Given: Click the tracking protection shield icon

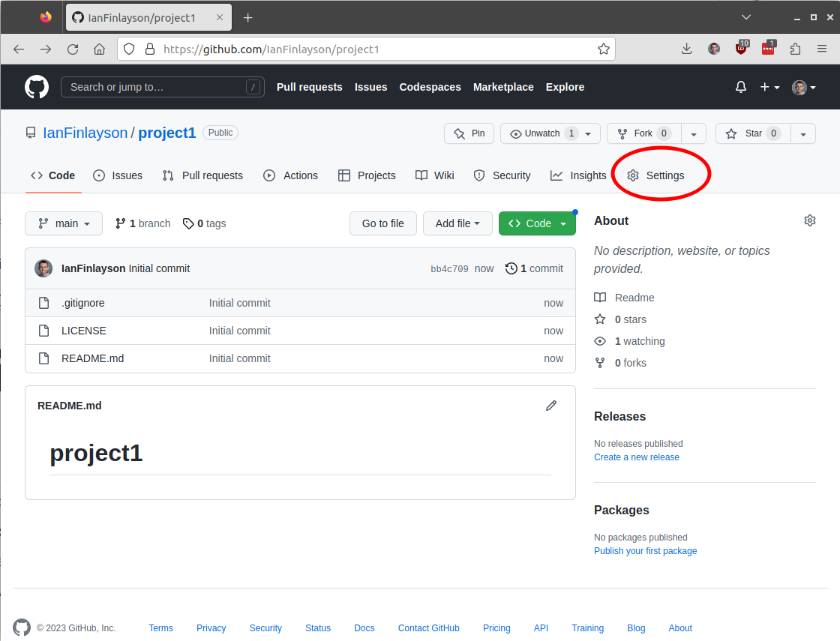Looking at the screenshot, I should tap(129, 49).
